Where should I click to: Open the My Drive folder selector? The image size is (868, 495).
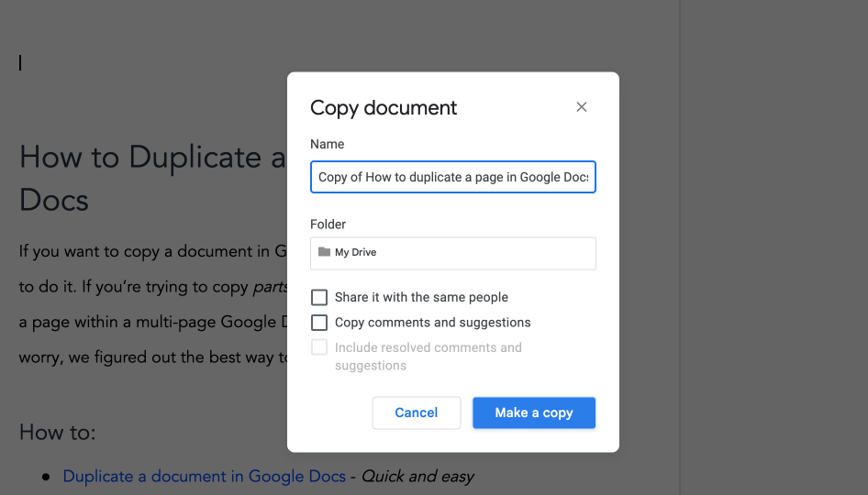[x=453, y=253]
